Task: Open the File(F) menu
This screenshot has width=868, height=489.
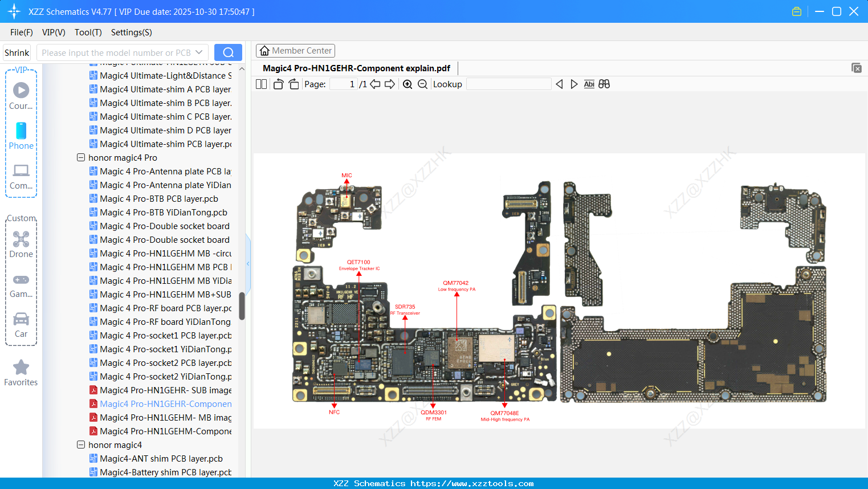Action: pyautogui.click(x=22, y=32)
